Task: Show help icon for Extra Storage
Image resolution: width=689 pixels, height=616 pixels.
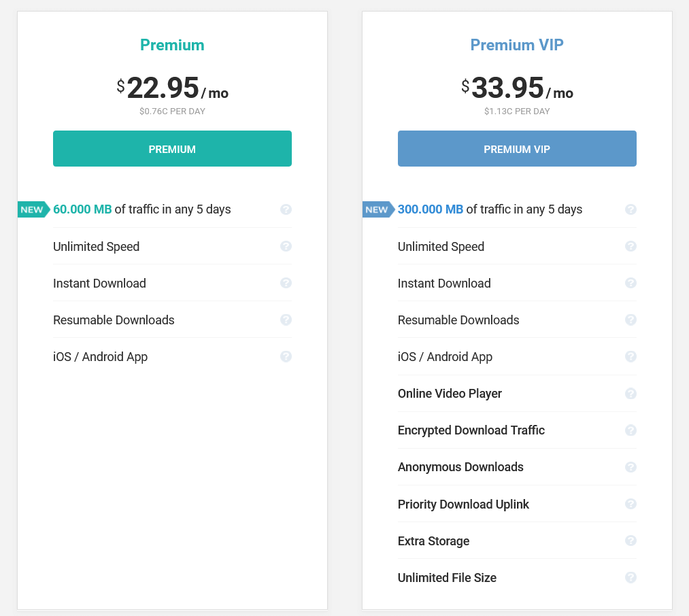Action: [631, 541]
